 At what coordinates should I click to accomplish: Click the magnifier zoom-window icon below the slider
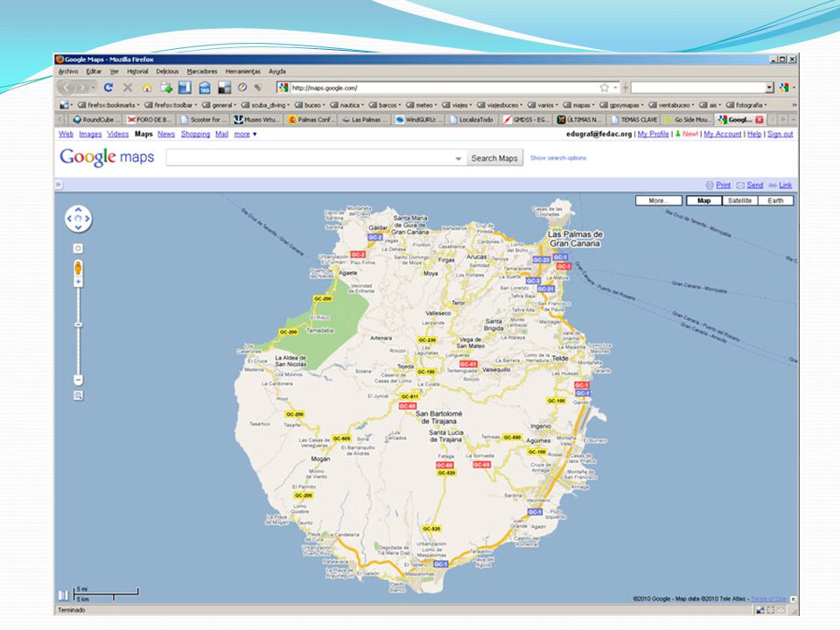tap(78, 395)
